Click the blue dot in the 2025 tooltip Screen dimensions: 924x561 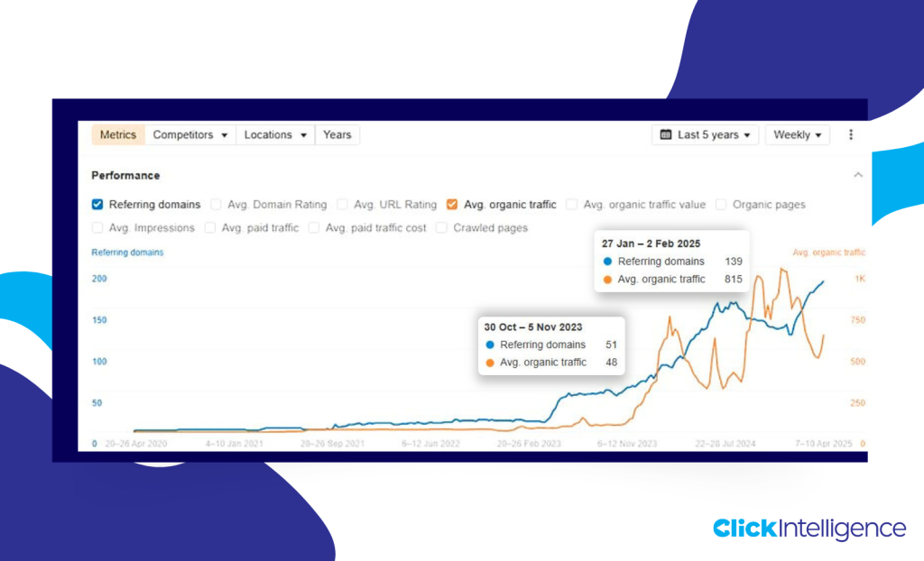(609, 262)
